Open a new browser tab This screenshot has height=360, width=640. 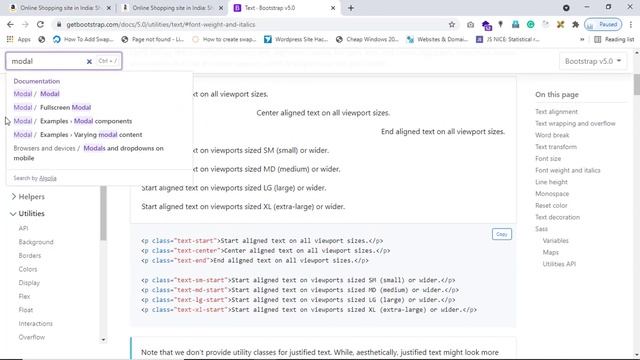click(351, 8)
